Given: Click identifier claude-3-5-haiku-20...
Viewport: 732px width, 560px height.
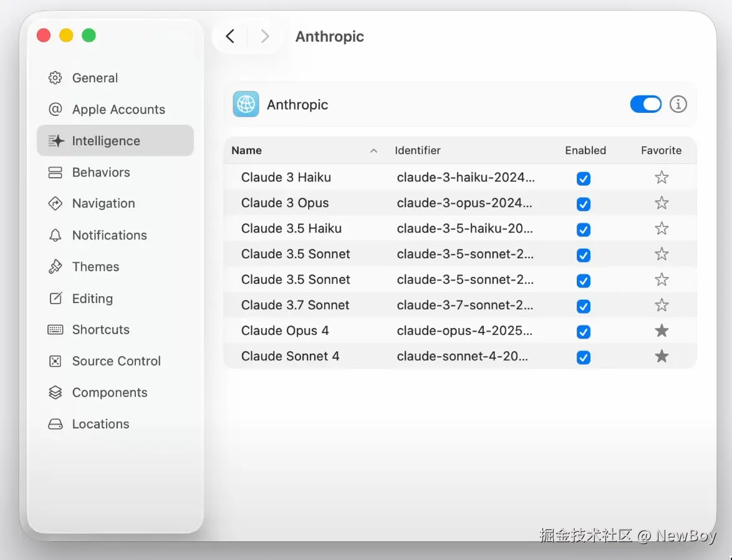Looking at the screenshot, I should 465,228.
